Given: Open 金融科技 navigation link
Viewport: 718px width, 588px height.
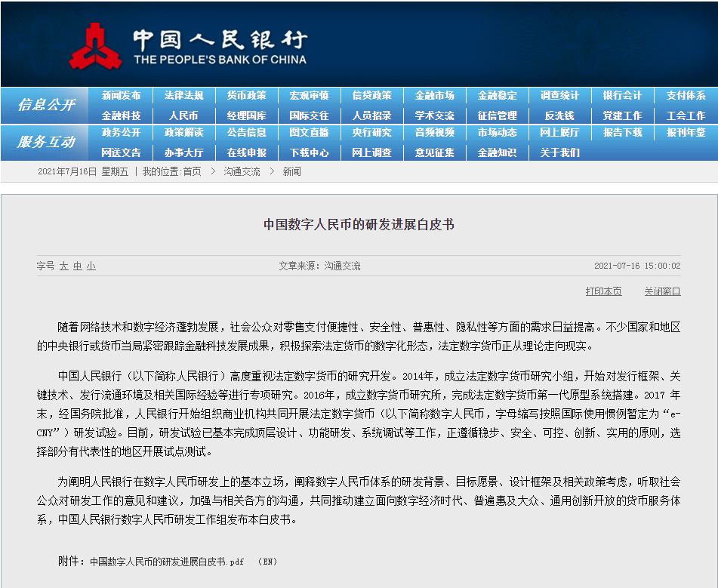Looking at the screenshot, I should pyautogui.click(x=121, y=115).
